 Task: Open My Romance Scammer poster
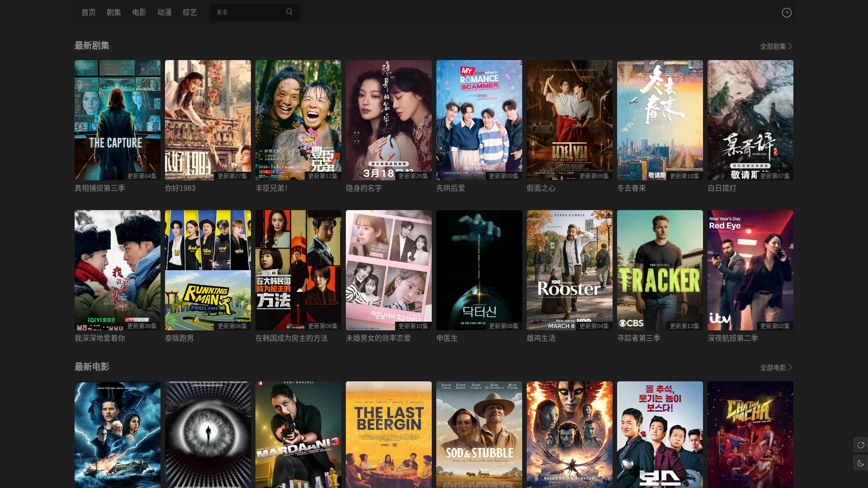pos(479,120)
